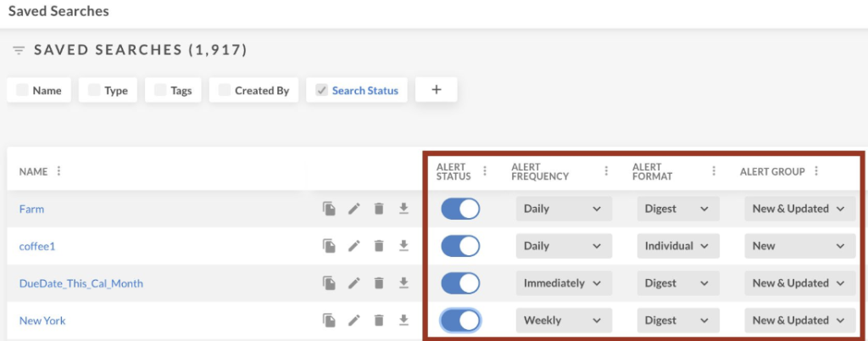
Task: Open Alert Frequency column menu
Action: [606, 171]
